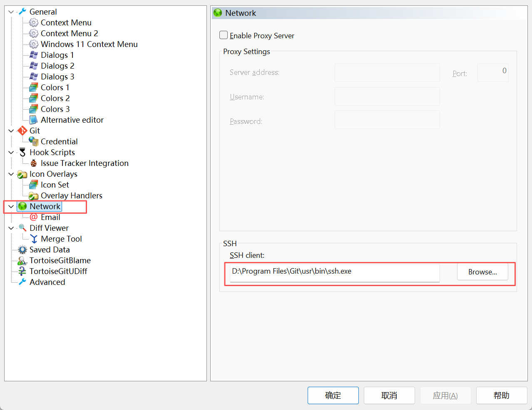Collapse the Network tree node
532x410 pixels.
click(x=11, y=207)
